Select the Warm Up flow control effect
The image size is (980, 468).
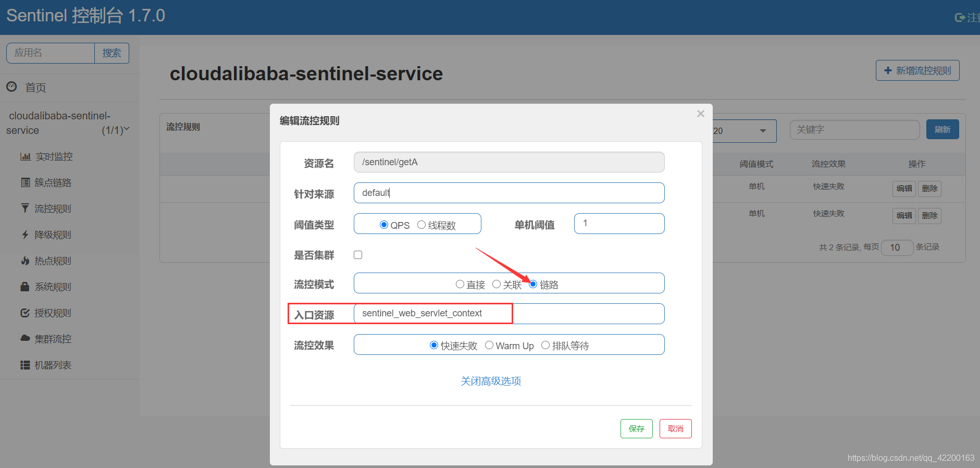(x=489, y=345)
